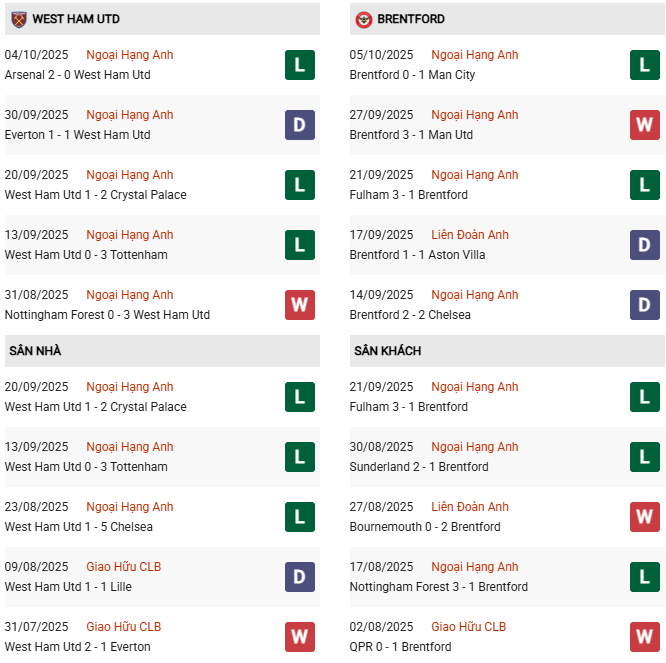Click the D badge for West Ham 1-1 Lille
Screen dimensions: 666x663
pos(299,577)
